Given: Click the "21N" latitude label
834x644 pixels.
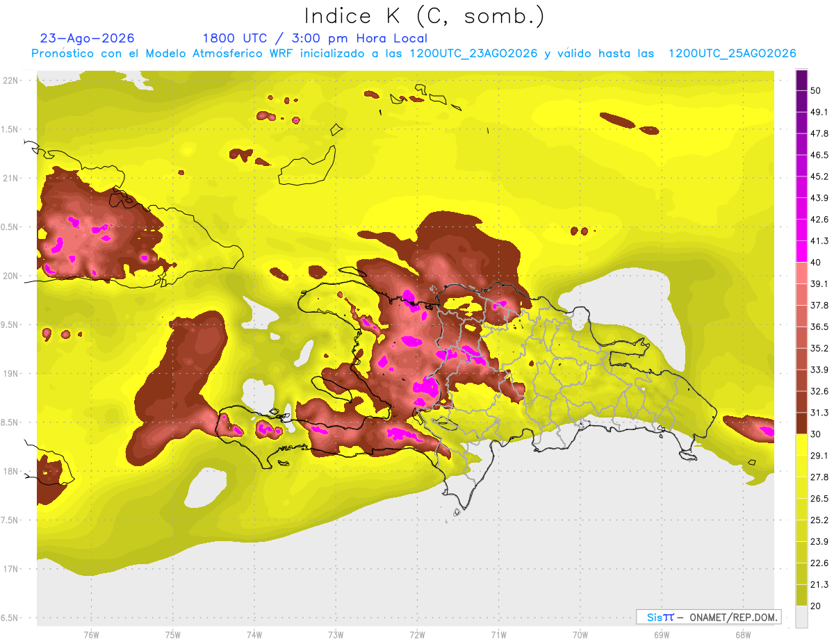Looking at the screenshot, I should pos(10,179).
